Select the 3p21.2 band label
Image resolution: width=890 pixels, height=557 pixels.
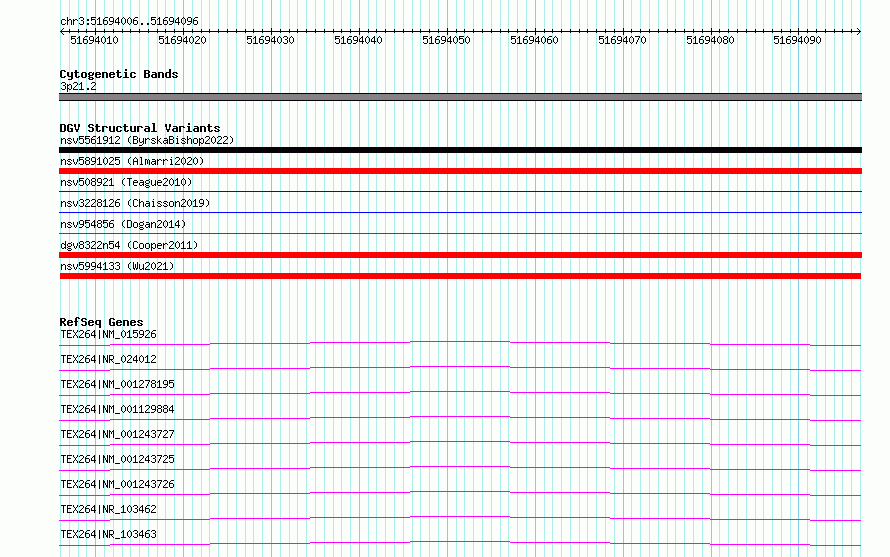tap(78, 86)
